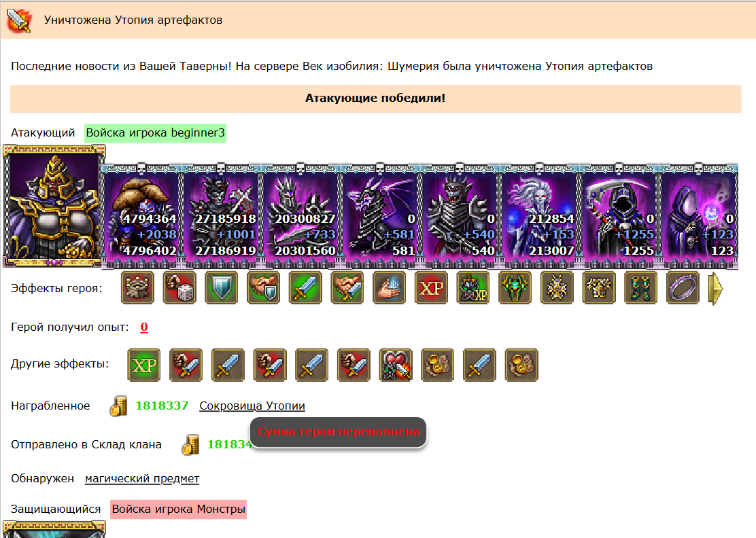Click the Войска игрока beginner3 label
The height and width of the screenshot is (538, 756).
[155, 132]
